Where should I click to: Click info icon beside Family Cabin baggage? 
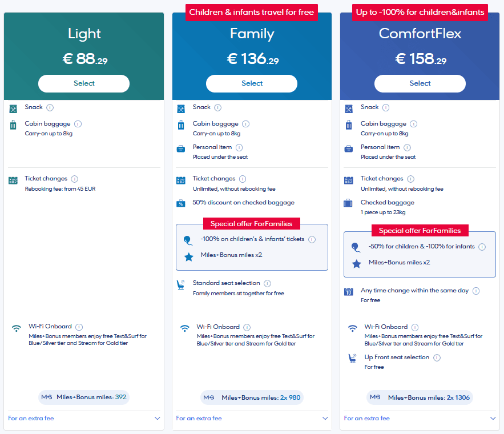click(x=245, y=124)
